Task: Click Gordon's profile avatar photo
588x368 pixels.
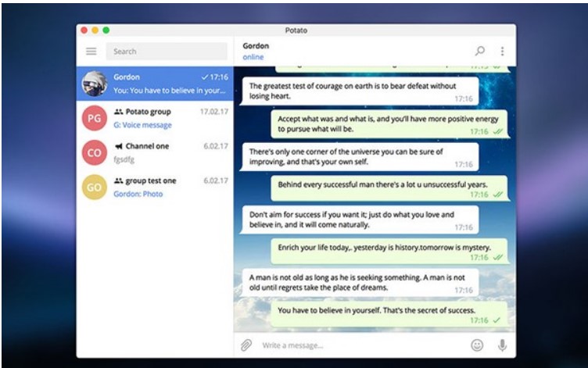Action: click(95, 84)
